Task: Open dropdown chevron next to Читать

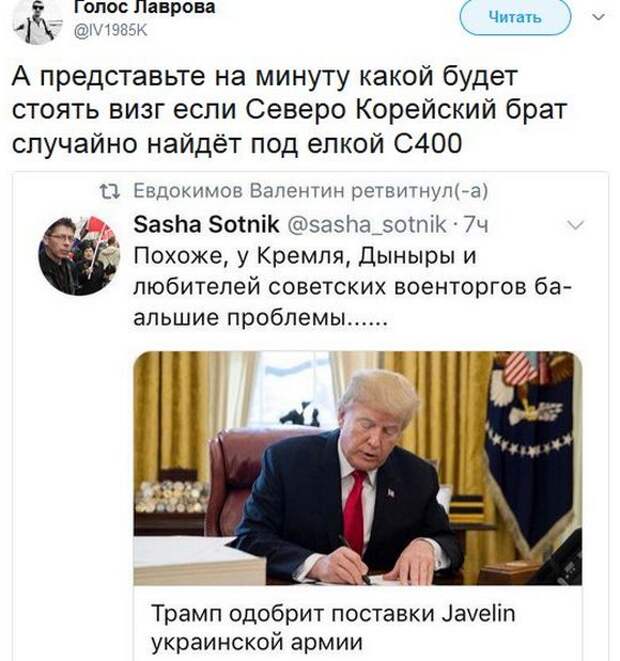Action: pos(599,17)
